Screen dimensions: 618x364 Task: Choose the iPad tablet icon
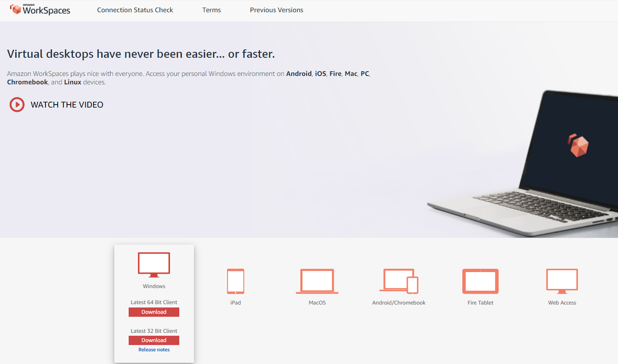pyautogui.click(x=235, y=281)
